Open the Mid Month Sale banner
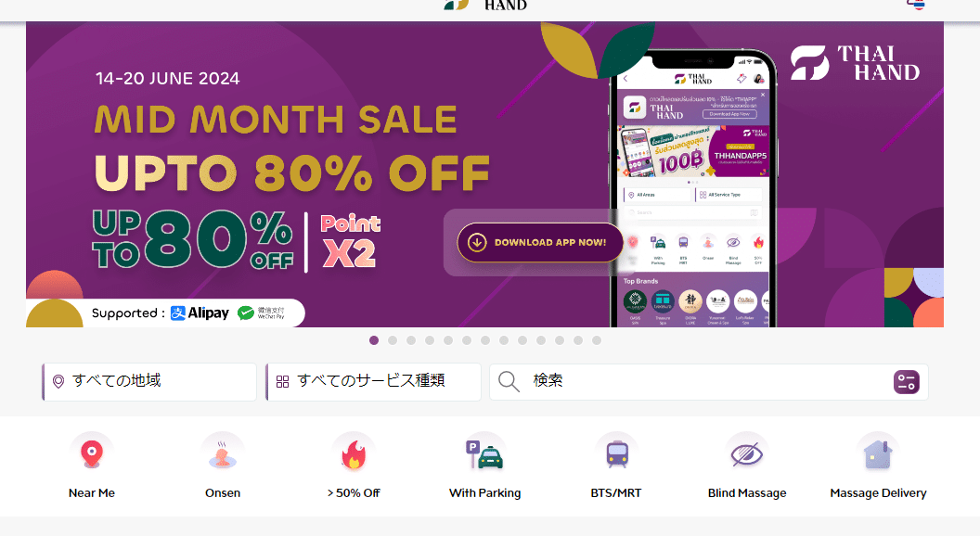The width and height of the screenshot is (980, 536). [x=484, y=174]
